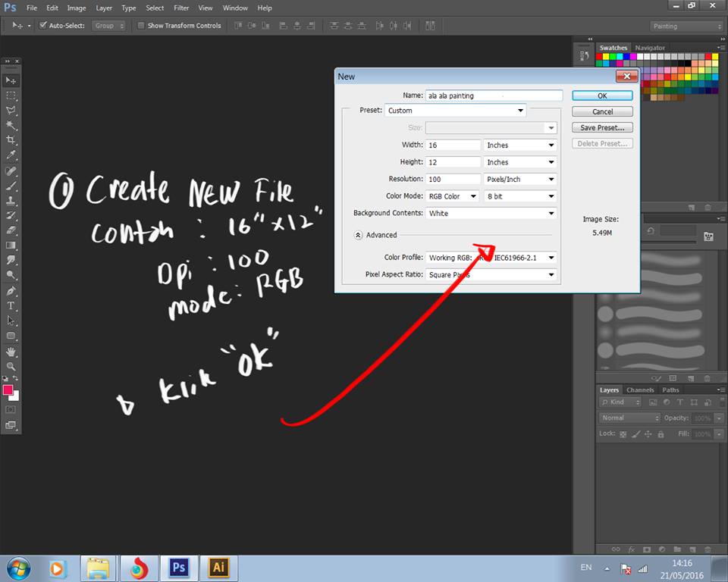728x582 pixels.
Task: Open the Filter menu
Action: point(181,8)
